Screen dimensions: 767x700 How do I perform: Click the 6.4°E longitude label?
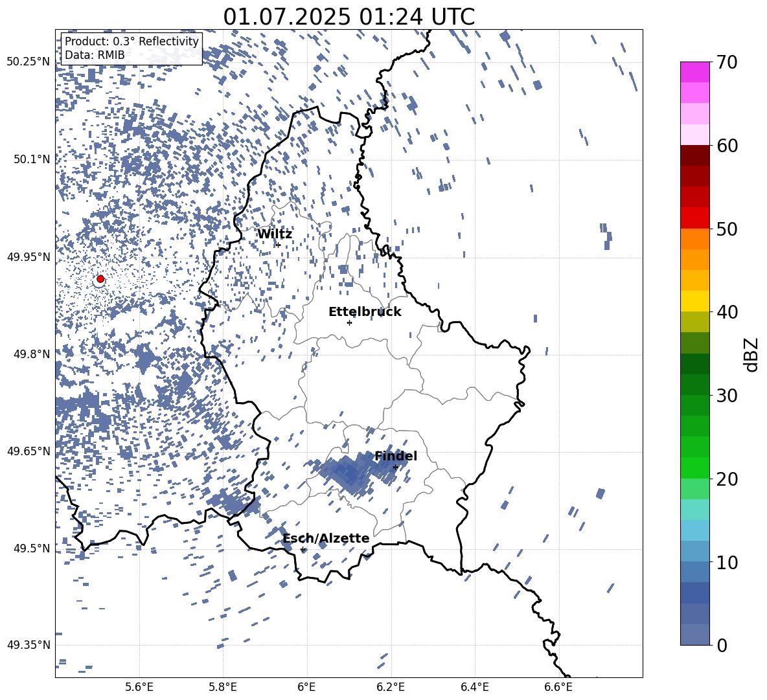[474, 687]
